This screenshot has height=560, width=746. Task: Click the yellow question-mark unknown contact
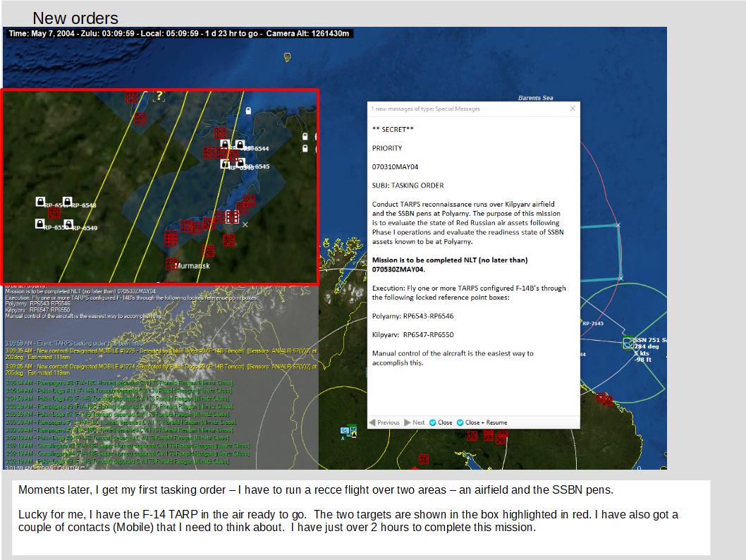pos(159,96)
